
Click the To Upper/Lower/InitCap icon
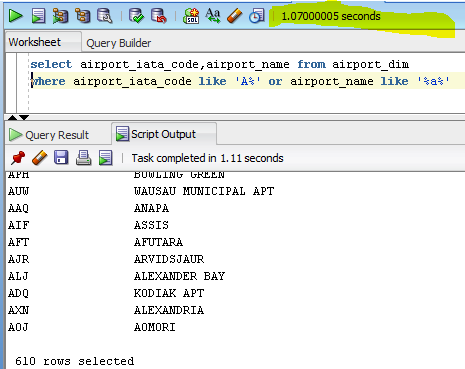[213, 16]
